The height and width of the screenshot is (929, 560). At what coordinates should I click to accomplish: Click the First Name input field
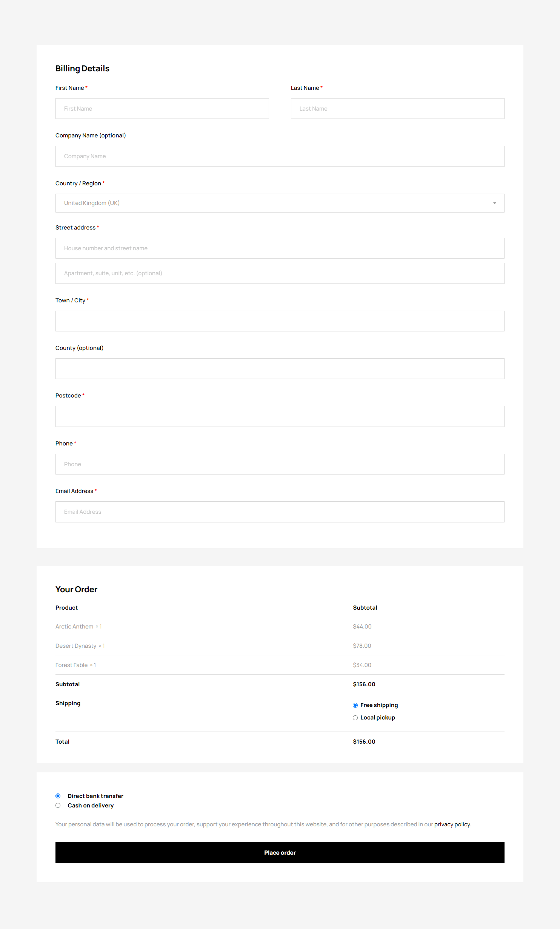(x=162, y=109)
